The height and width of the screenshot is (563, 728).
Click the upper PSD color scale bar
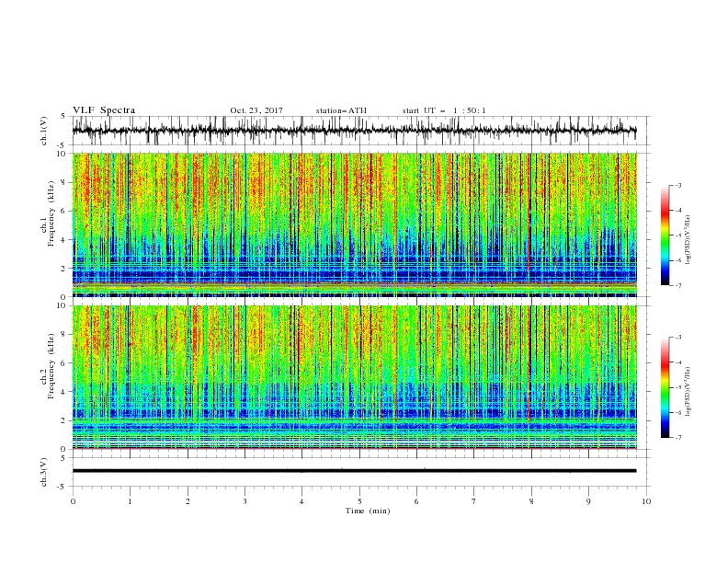point(665,236)
